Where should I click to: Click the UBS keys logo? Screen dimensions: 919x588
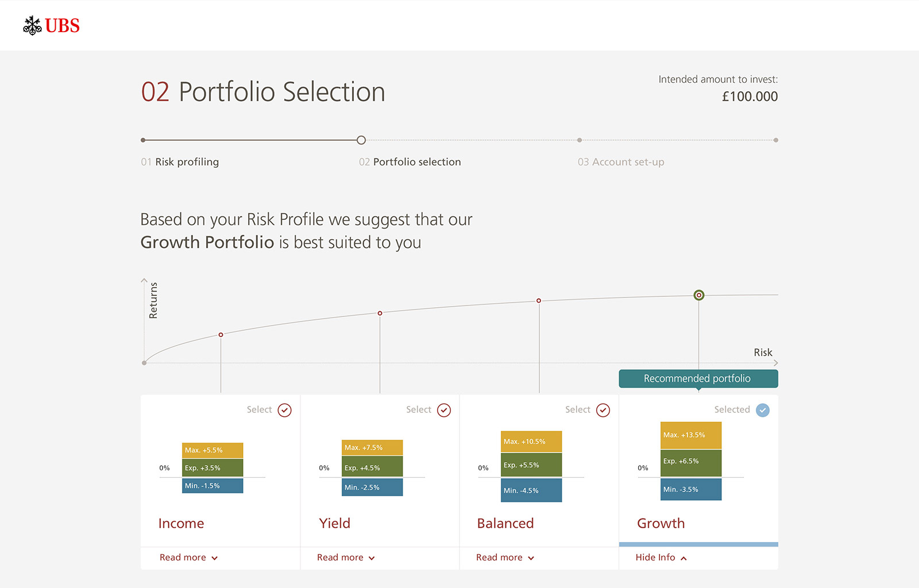click(51, 26)
